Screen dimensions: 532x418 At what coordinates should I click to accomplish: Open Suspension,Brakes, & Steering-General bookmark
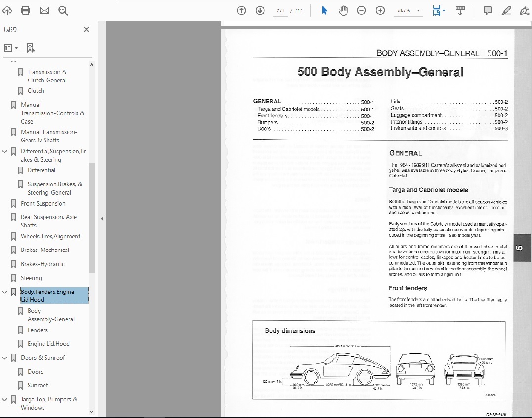click(x=55, y=188)
